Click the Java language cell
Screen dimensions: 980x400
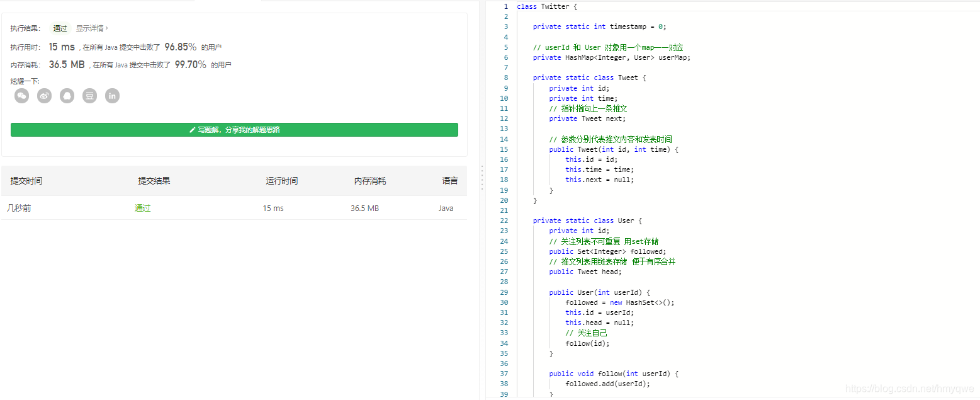point(446,209)
